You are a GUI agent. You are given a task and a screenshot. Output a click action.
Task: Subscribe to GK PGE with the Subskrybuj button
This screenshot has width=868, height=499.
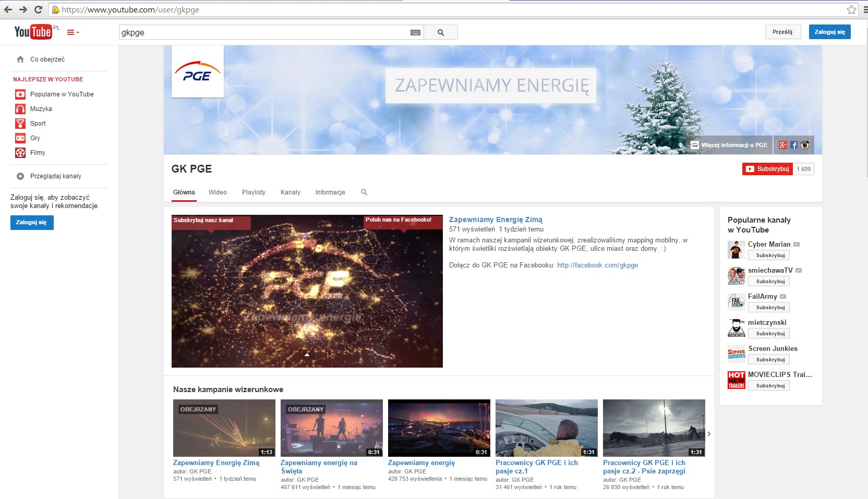coord(767,169)
